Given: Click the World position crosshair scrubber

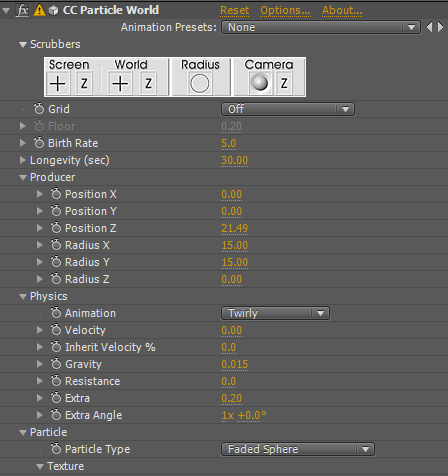Looking at the screenshot, I should pyautogui.click(x=120, y=83).
